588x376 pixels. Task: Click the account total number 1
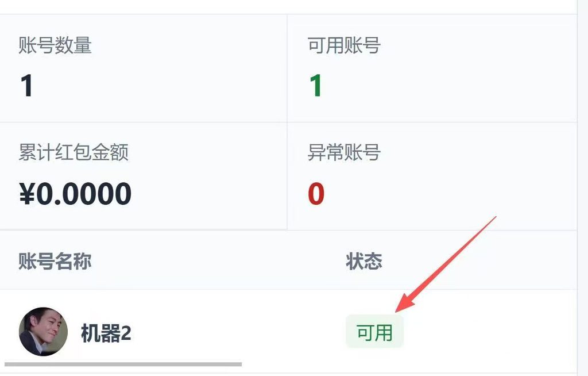click(x=26, y=86)
